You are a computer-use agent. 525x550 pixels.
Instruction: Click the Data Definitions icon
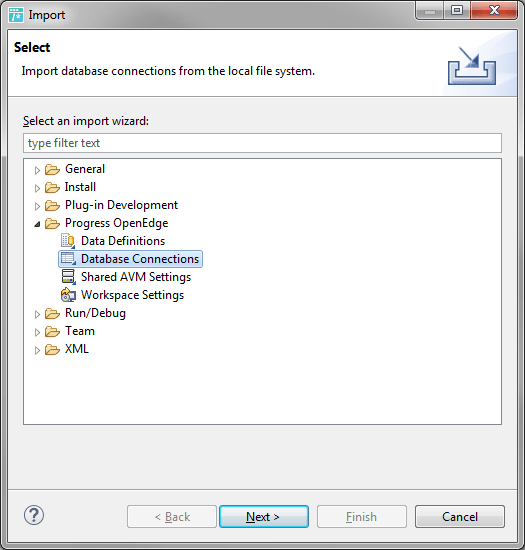point(68,241)
